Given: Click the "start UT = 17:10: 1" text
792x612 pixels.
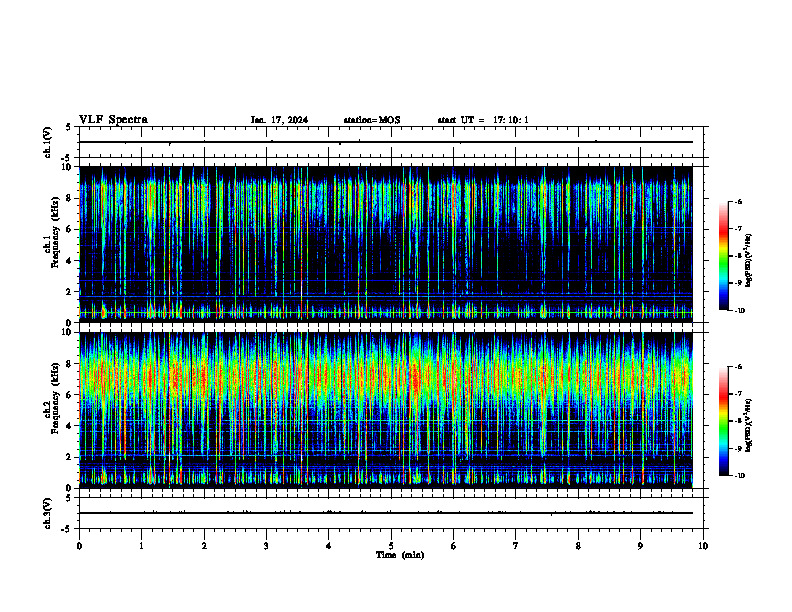Looking at the screenshot, I should click(x=483, y=120).
